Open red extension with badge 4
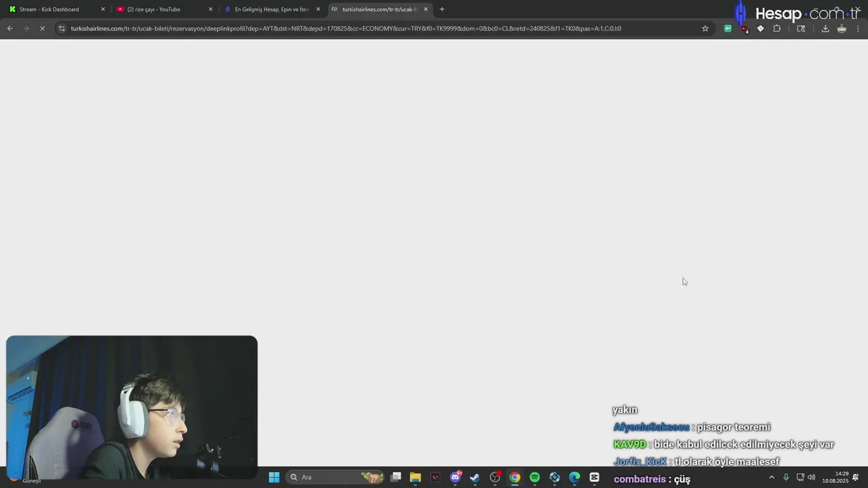The height and width of the screenshot is (488, 868). coord(744,28)
